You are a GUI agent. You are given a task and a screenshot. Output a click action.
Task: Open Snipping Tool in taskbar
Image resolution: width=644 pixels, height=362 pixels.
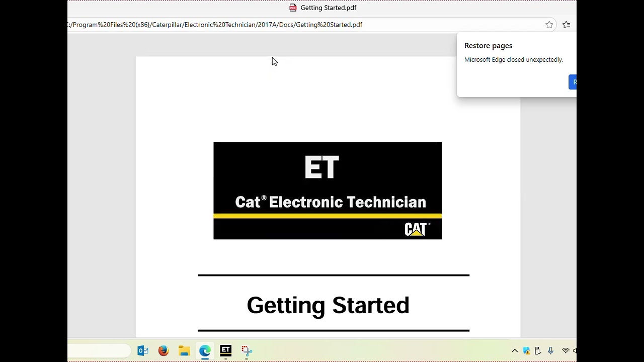pos(247,351)
